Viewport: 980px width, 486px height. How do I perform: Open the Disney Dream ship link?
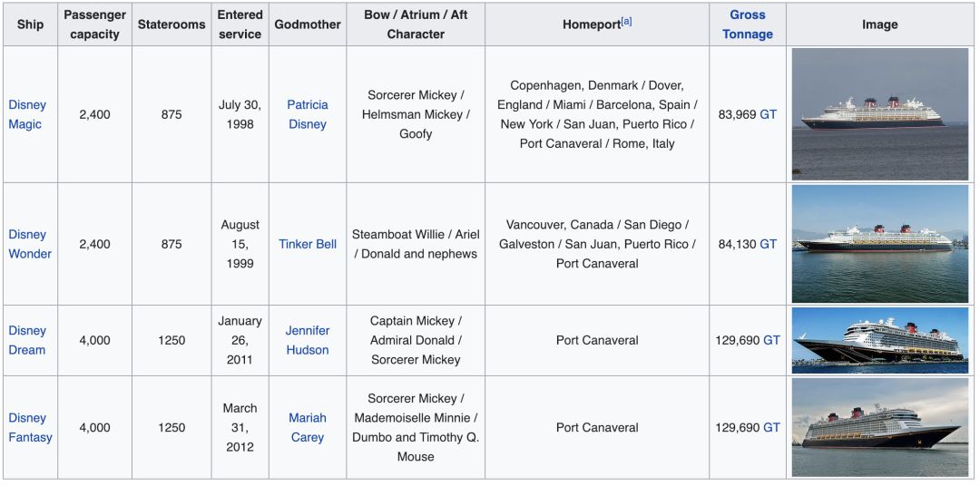pos(27,340)
